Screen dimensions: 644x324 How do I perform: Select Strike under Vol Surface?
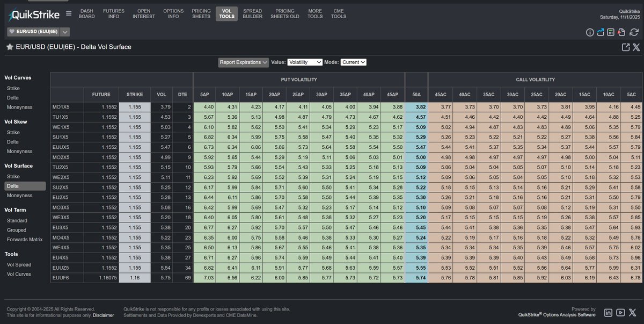[x=13, y=176]
